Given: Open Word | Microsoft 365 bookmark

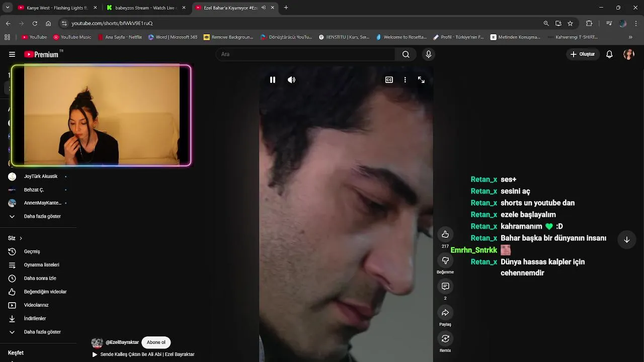Looking at the screenshot, I should point(173,37).
